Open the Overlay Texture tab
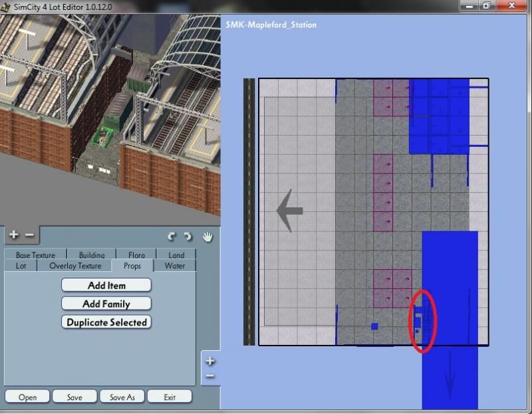The image size is (532, 414). [75, 266]
